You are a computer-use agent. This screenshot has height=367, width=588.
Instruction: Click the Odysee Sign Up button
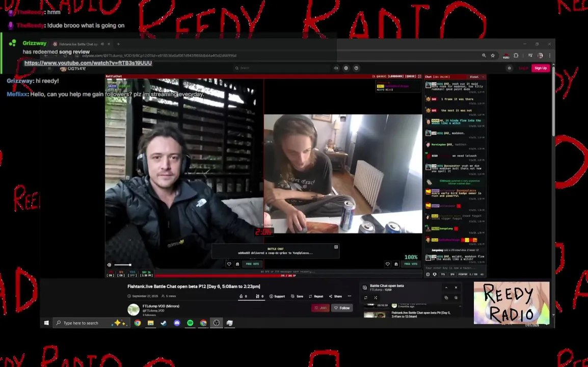(x=541, y=68)
